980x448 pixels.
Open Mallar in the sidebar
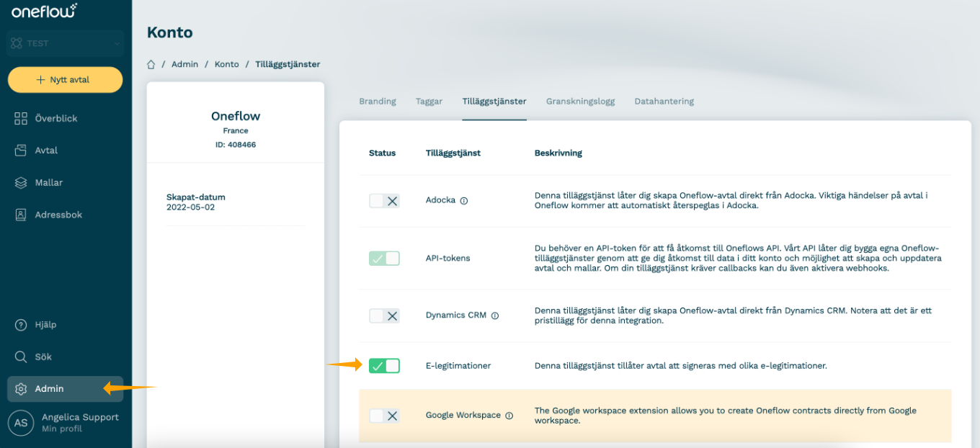65,182
